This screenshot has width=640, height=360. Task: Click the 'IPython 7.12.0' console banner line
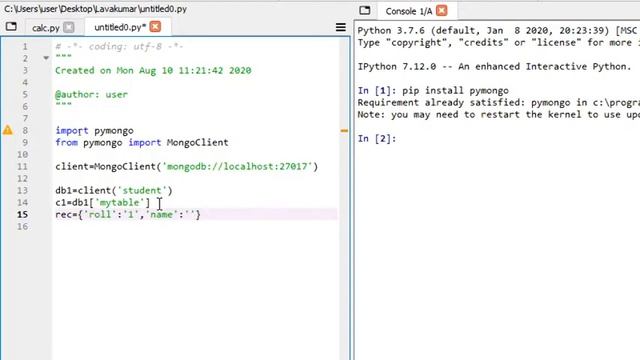click(x=494, y=67)
